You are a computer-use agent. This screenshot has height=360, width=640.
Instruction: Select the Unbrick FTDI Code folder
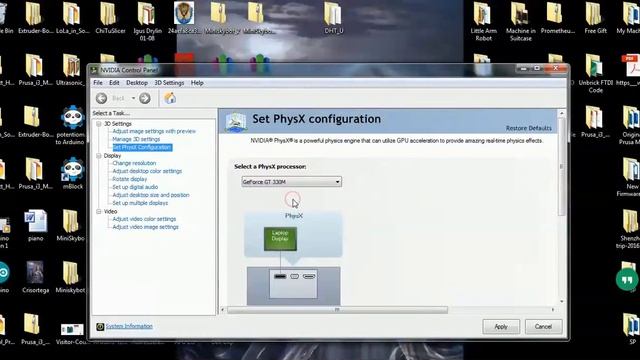pyautogui.click(x=596, y=73)
